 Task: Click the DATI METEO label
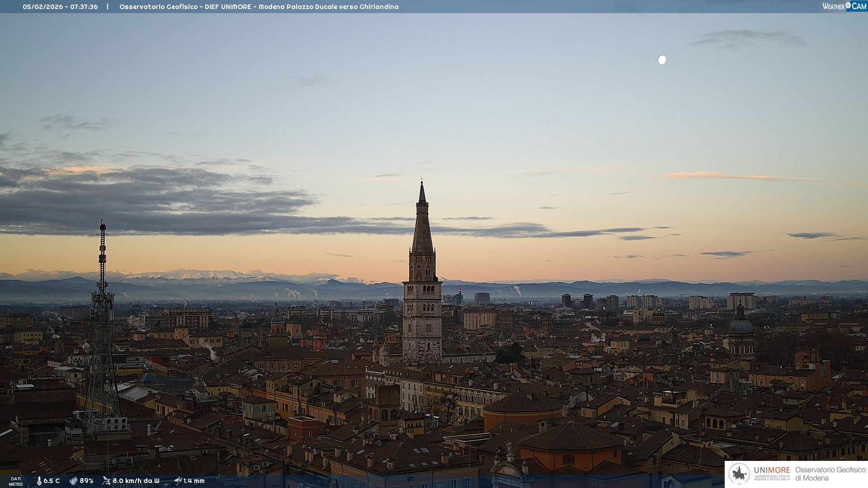tap(15, 481)
